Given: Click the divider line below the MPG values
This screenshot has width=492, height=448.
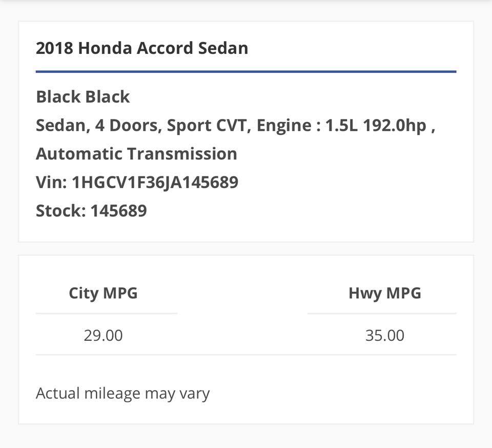Looking at the screenshot, I should (246, 355).
